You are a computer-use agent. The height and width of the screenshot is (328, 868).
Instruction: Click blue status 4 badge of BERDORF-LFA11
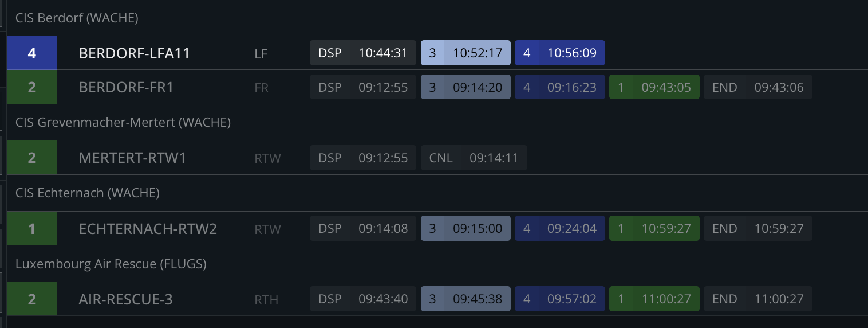[32, 53]
